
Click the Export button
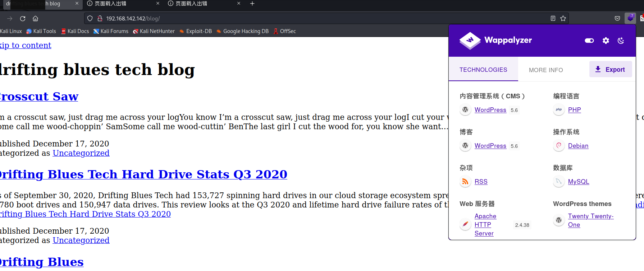[610, 69]
